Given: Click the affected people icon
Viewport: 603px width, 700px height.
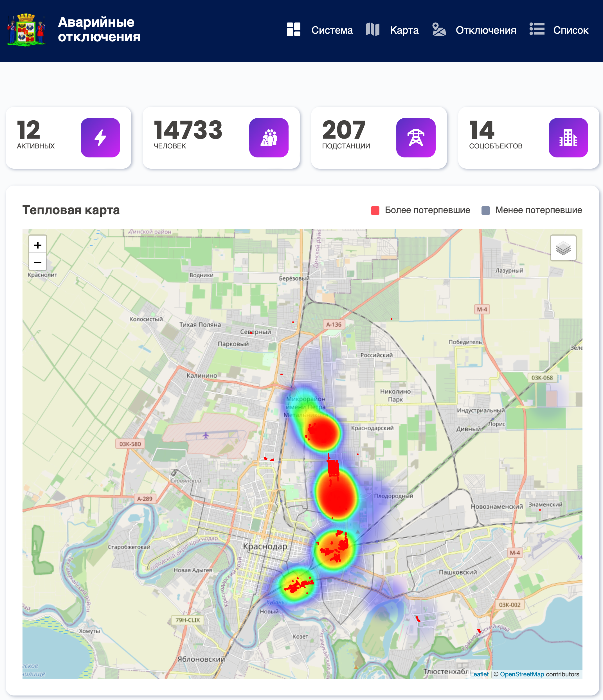Looking at the screenshot, I should point(269,137).
